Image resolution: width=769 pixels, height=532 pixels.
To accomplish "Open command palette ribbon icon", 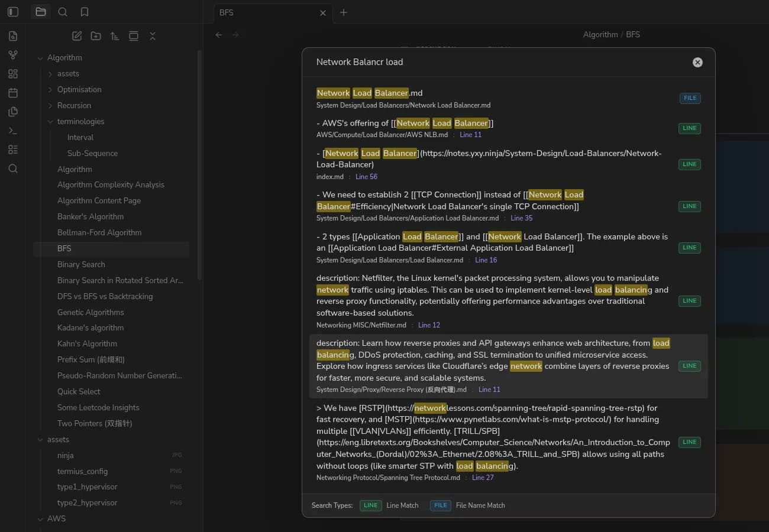I will 13,131.
